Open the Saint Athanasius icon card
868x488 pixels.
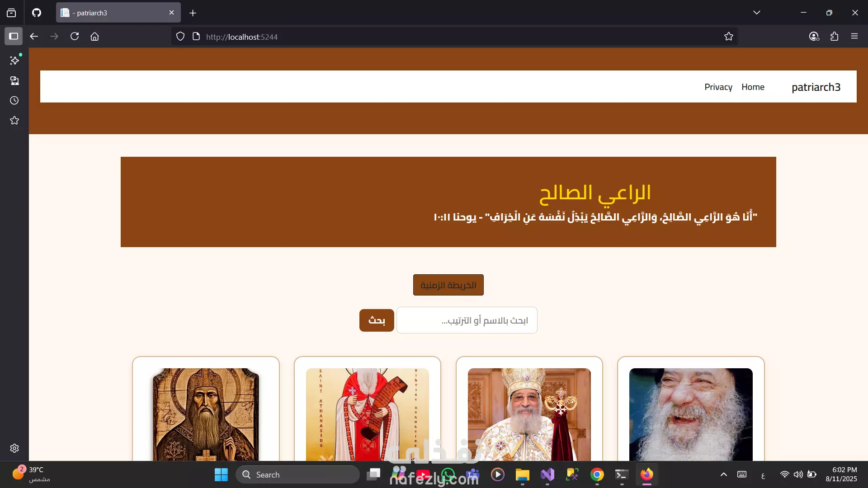368,409
